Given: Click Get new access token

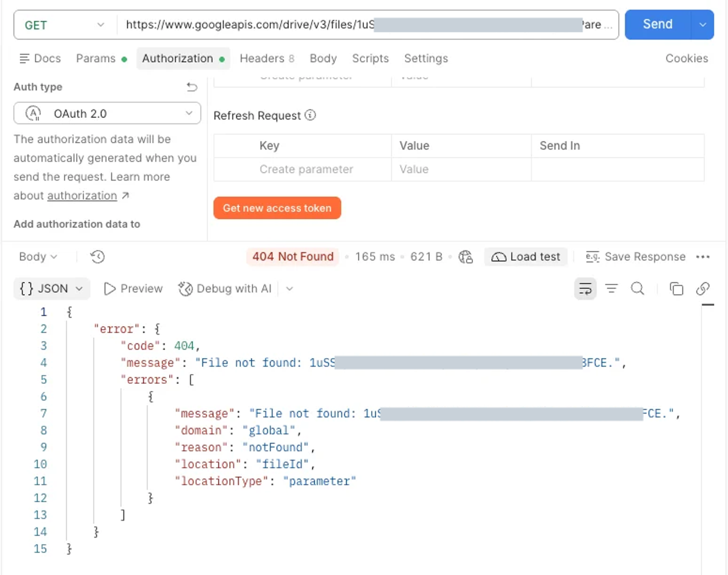Looking at the screenshot, I should point(277,208).
